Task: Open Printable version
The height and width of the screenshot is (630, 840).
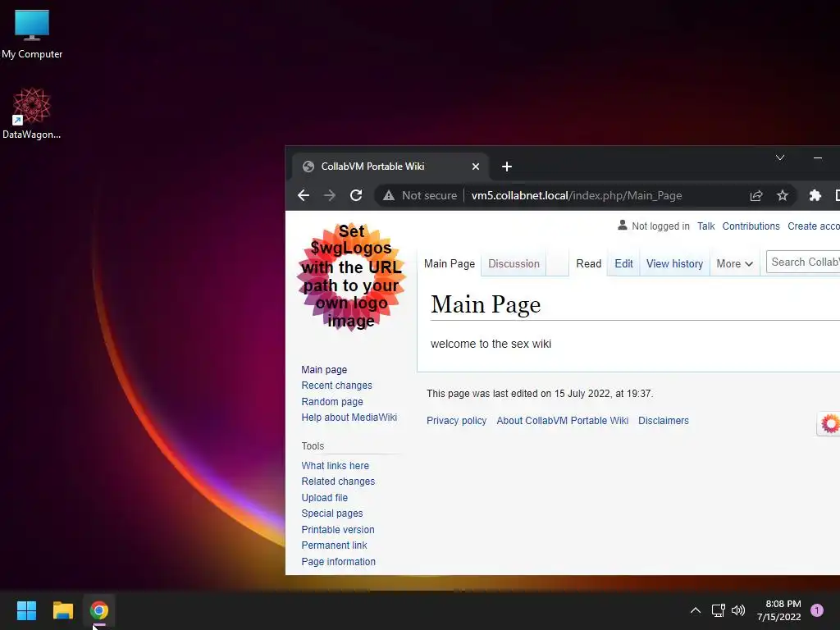Action: click(337, 529)
